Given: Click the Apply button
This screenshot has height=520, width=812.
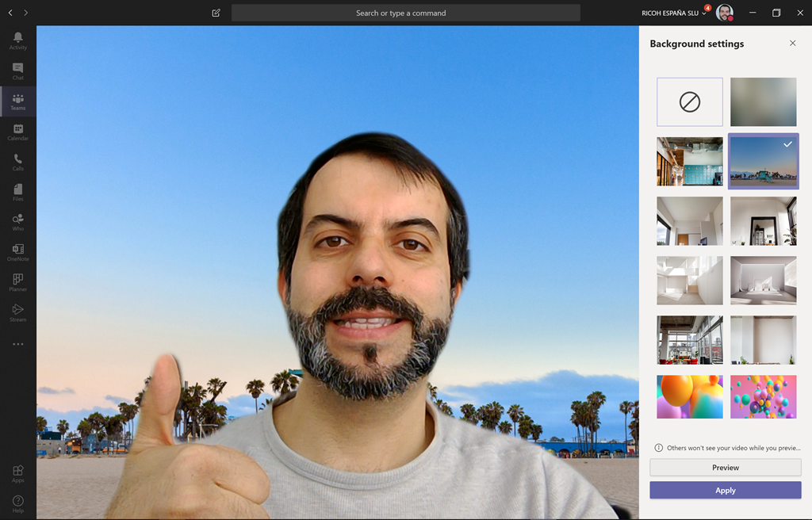Looking at the screenshot, I should [726, 490].
